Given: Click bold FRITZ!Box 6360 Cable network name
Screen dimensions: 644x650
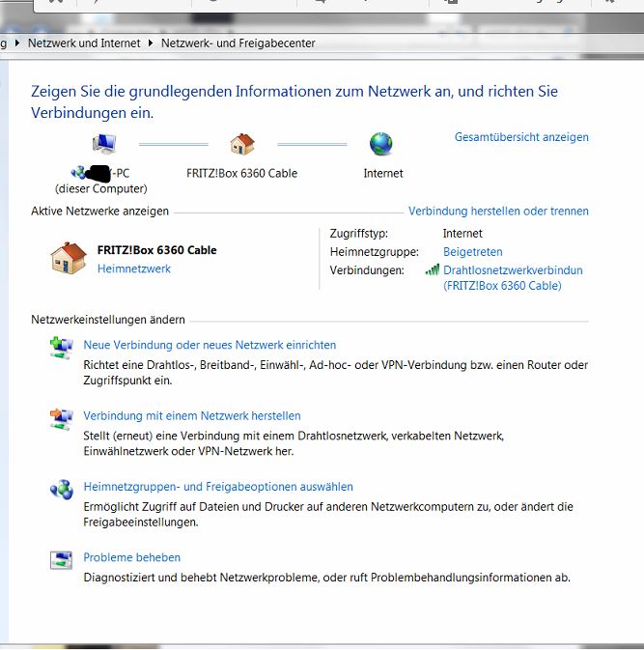Looking at the screenshot, I should click(x=156, y=250).
